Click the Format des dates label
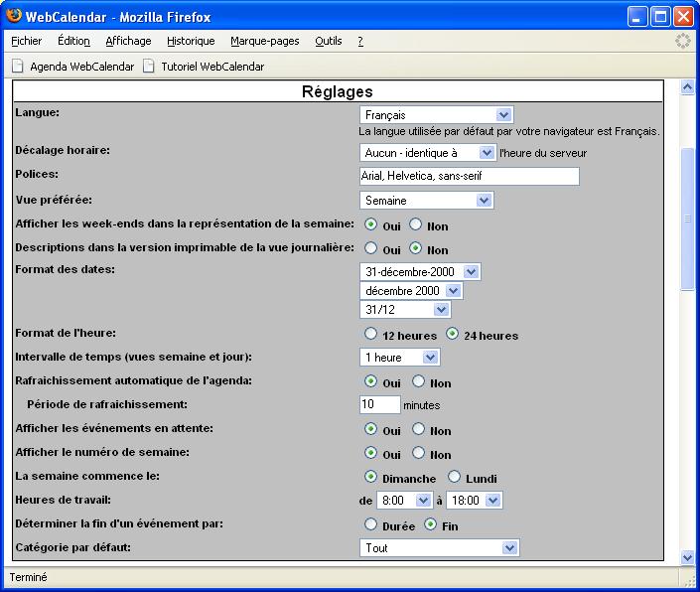This screenshot has width=700, height=592. click(x=66, y=269)
